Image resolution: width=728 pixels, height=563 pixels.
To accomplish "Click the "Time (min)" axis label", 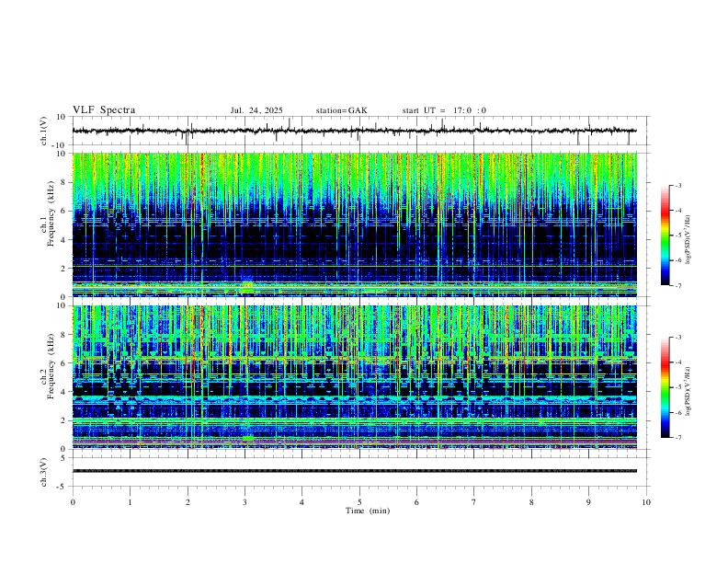I will (368, 511).
